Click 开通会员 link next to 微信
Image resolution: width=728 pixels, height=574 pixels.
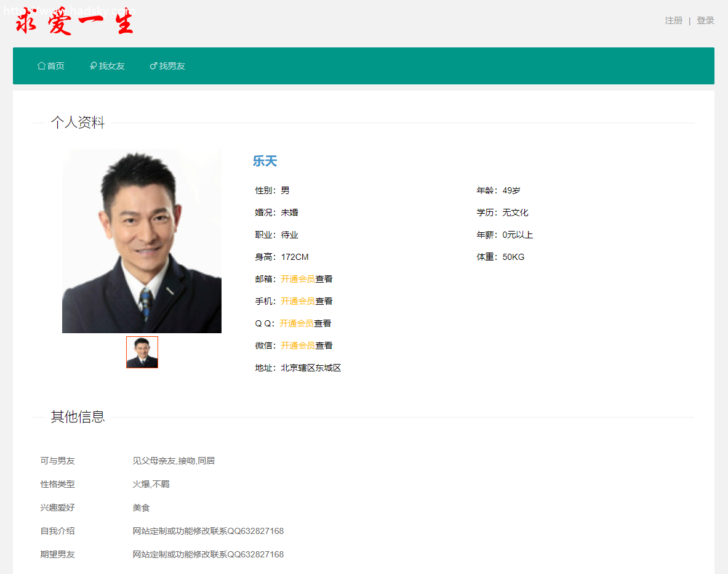(298, 346)
